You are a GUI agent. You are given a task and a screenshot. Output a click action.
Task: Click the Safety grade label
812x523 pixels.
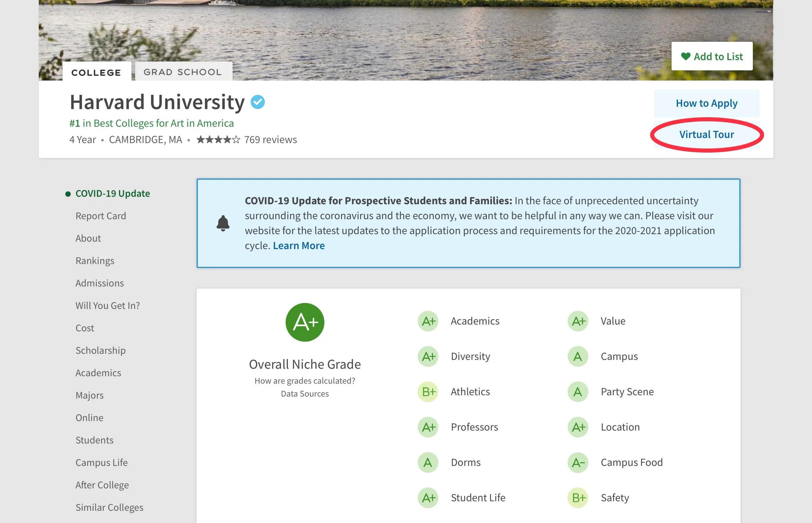pyautogui.click(x=615, y=498)
